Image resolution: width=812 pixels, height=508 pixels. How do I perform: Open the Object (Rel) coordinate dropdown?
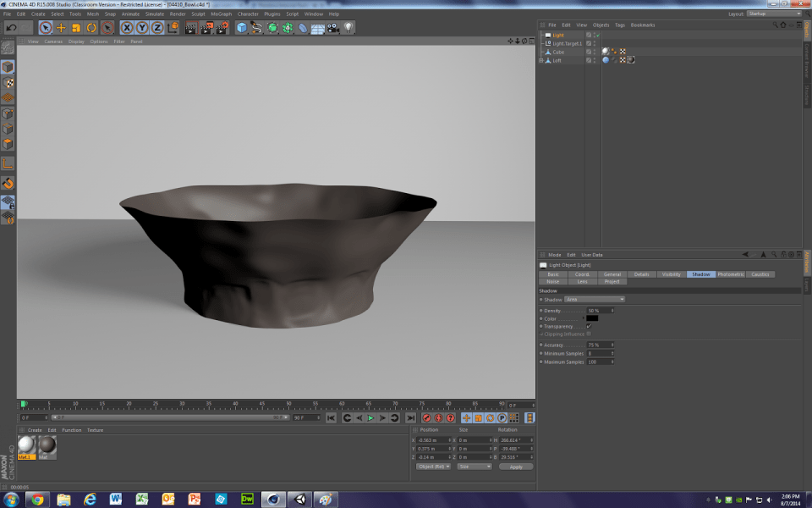434,467
